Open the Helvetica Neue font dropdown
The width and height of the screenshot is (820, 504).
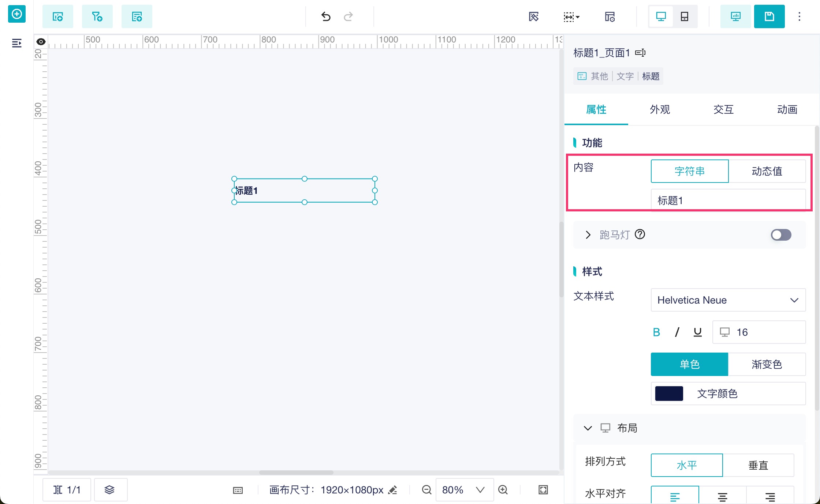728,300
